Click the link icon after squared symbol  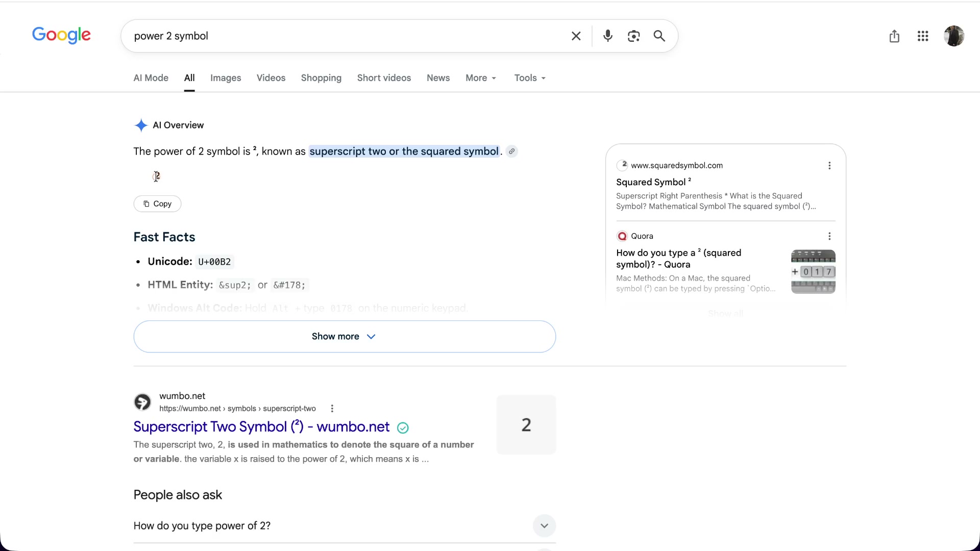click(511, 152)
